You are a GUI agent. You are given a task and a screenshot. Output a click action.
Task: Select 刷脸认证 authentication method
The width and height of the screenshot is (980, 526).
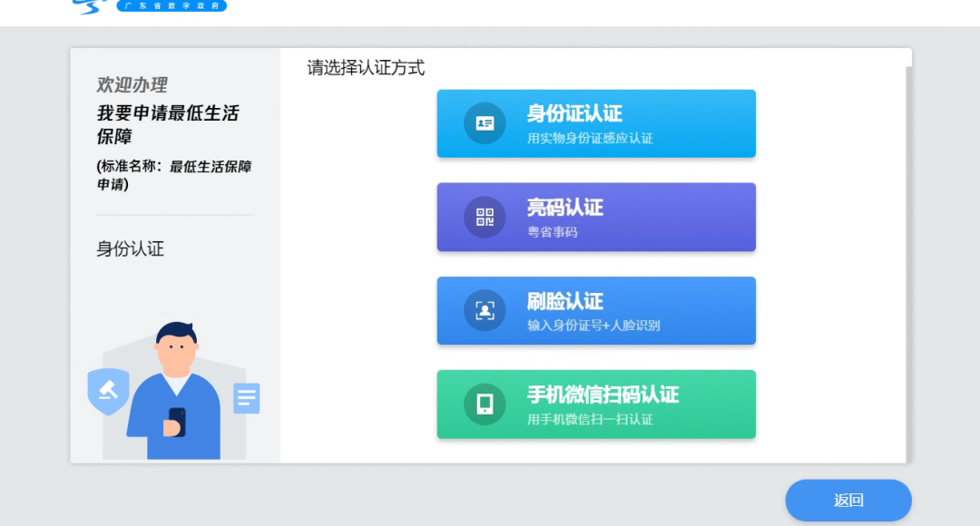[x=595, y=310]
